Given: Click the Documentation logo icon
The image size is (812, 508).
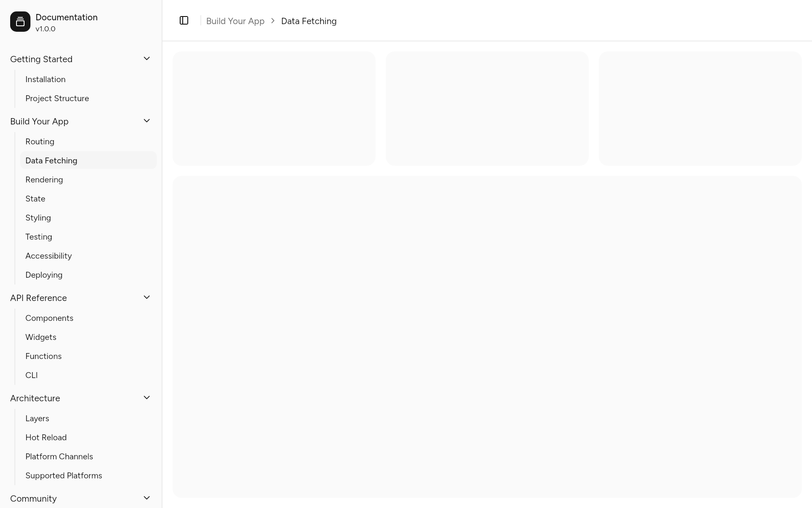Looking at the screenshot, I should 20,22.
